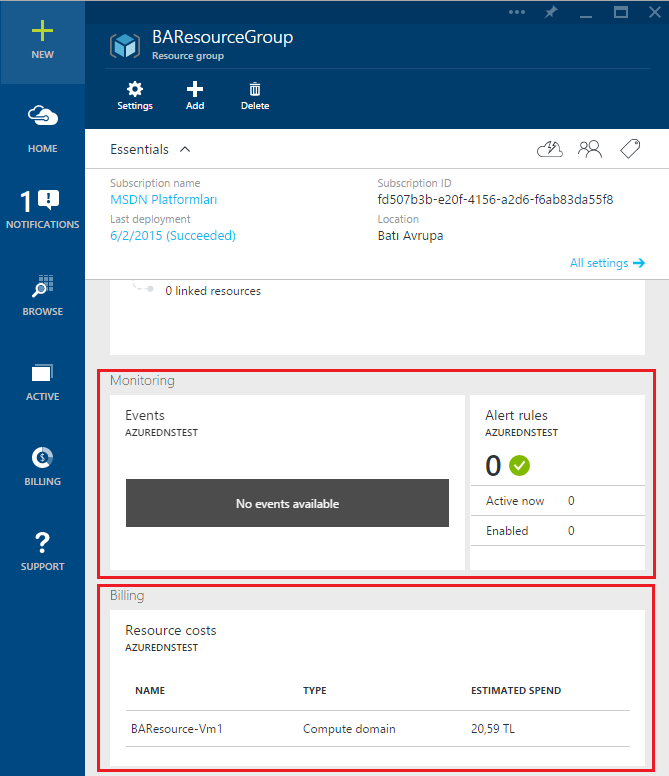The width and height of the screenshot is (669, 776).
Task: Open MSDN Platformları subscription link
Action: pos(164,199)
